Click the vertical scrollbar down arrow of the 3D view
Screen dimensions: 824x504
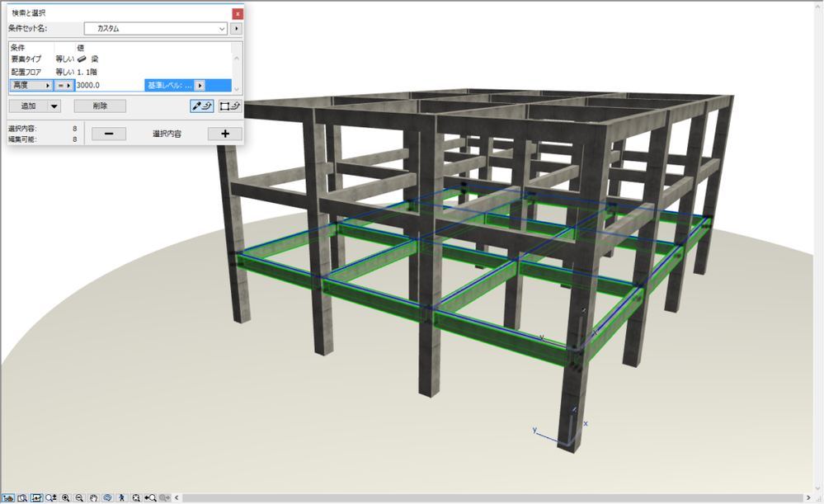[x=818, y=488]
